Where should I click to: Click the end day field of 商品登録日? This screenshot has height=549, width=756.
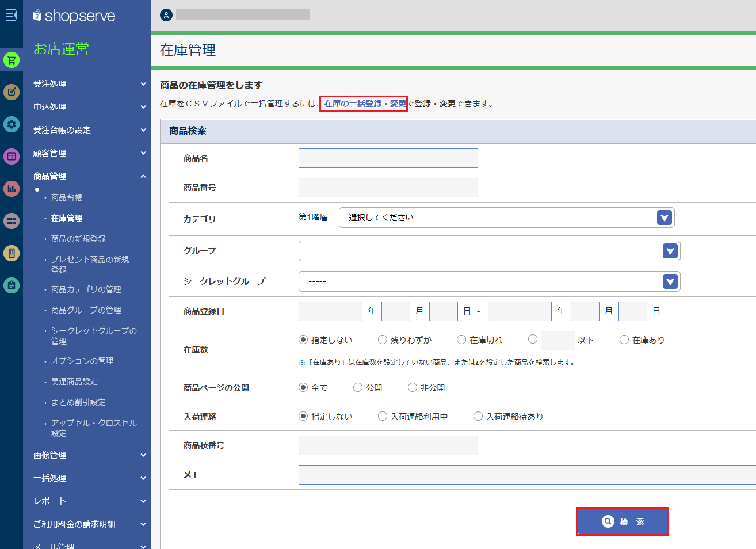[x=633, y=311]
